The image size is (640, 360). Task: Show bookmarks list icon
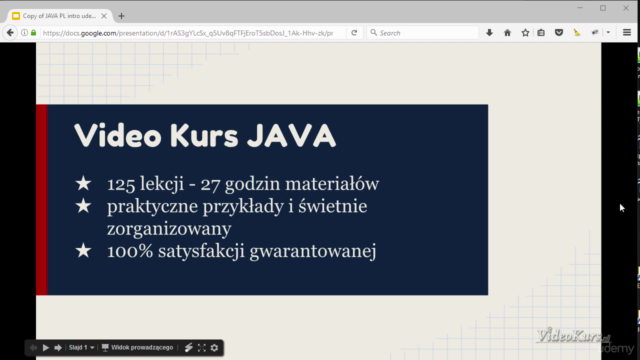541,33
